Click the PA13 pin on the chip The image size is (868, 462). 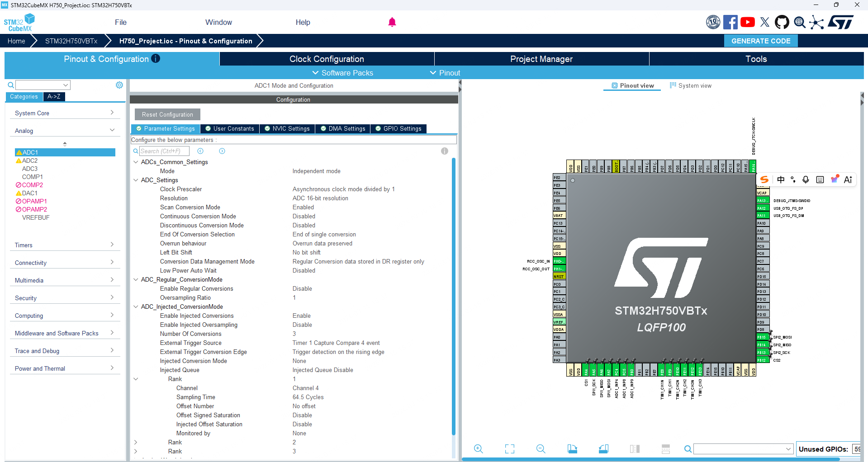coord(763,201)
